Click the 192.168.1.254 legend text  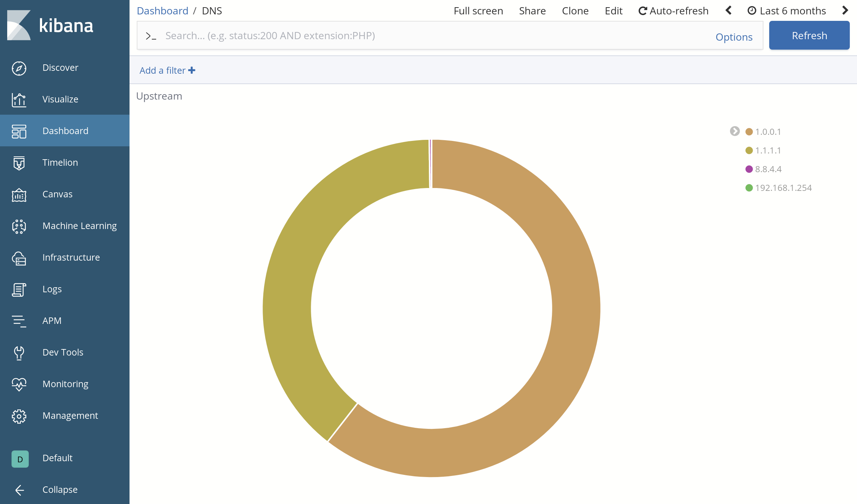(x=783, y=188)
